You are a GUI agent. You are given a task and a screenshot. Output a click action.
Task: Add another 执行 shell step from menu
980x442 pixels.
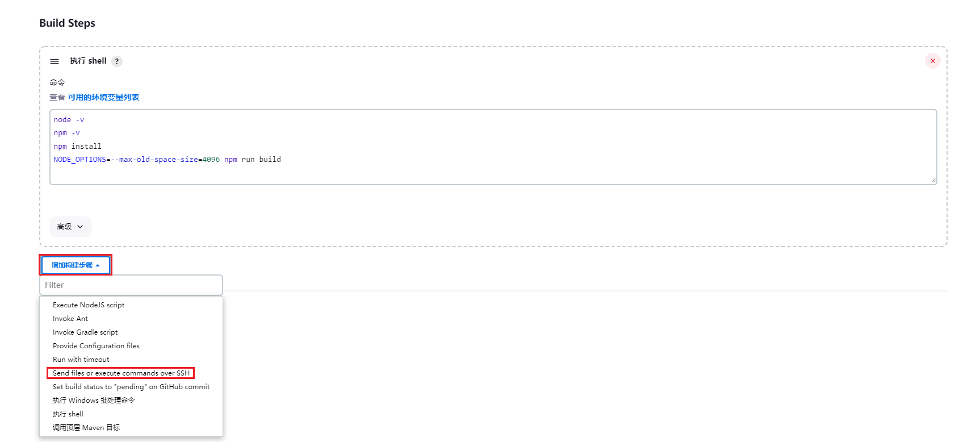tap(68, 414)
